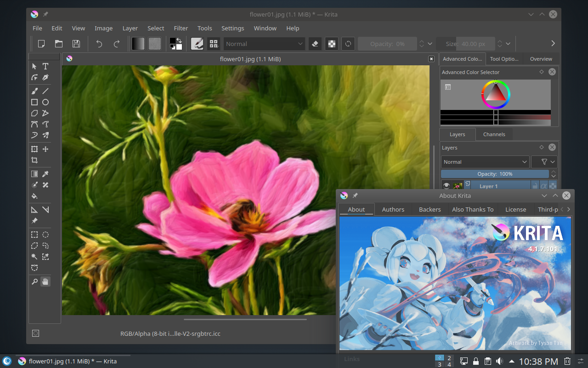588x368 pixels.
Task: Select the Text tool in toolbox
Action: [x=45, y=66]
